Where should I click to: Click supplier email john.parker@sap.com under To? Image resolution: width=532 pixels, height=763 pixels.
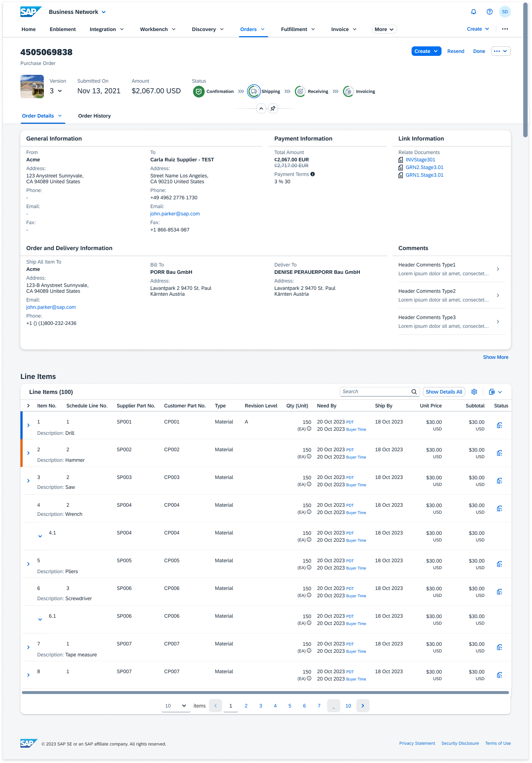(x=175, y=214)
